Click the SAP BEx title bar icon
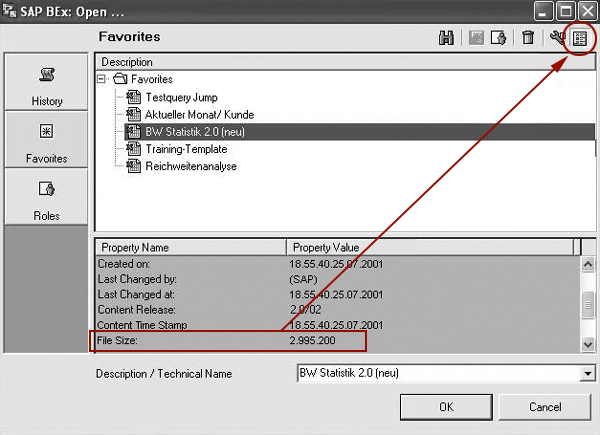The height and width of the screenshot is (435, 600). pos(10,11)
